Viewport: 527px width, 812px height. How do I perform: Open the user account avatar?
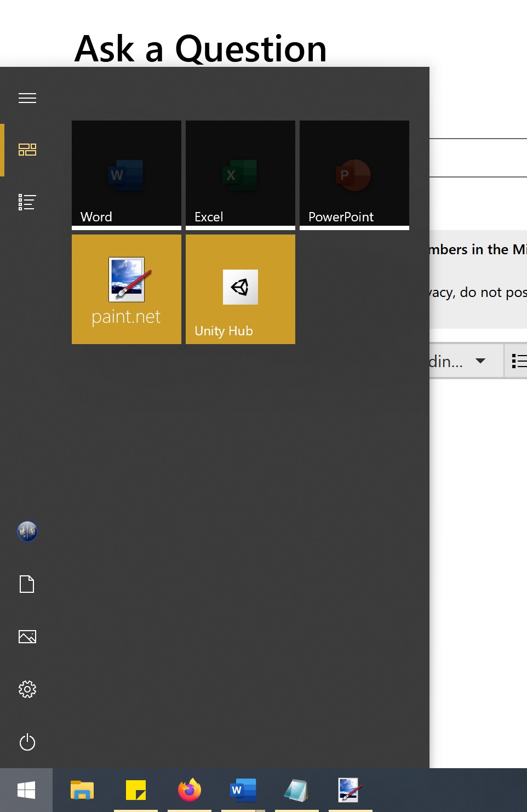(x=27, y=531)
